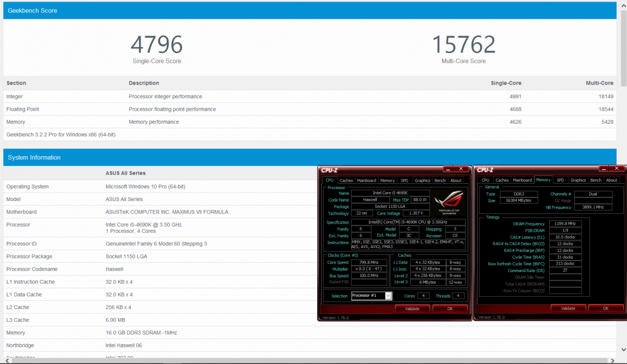This screenshot has width=627, height=364.
Task: Click OK in CPU-Z Processor window
Action: tap(450, 309)
